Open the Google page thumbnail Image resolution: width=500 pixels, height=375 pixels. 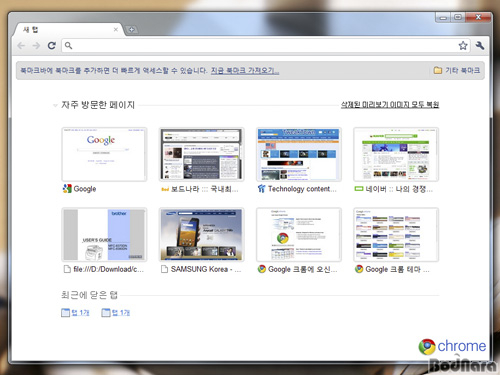click(x=104, y=154)
